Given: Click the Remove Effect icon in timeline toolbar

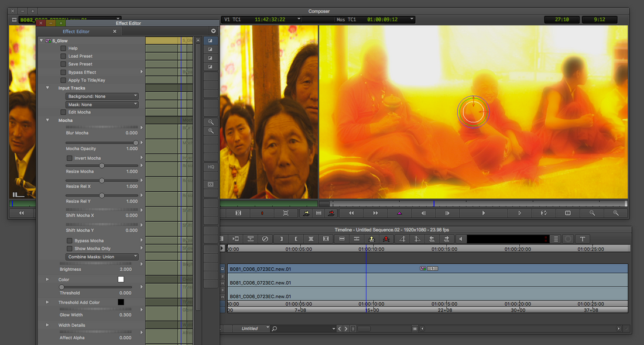Looking at the screenshot, I should pyautogui.click(x=265, y=239).
